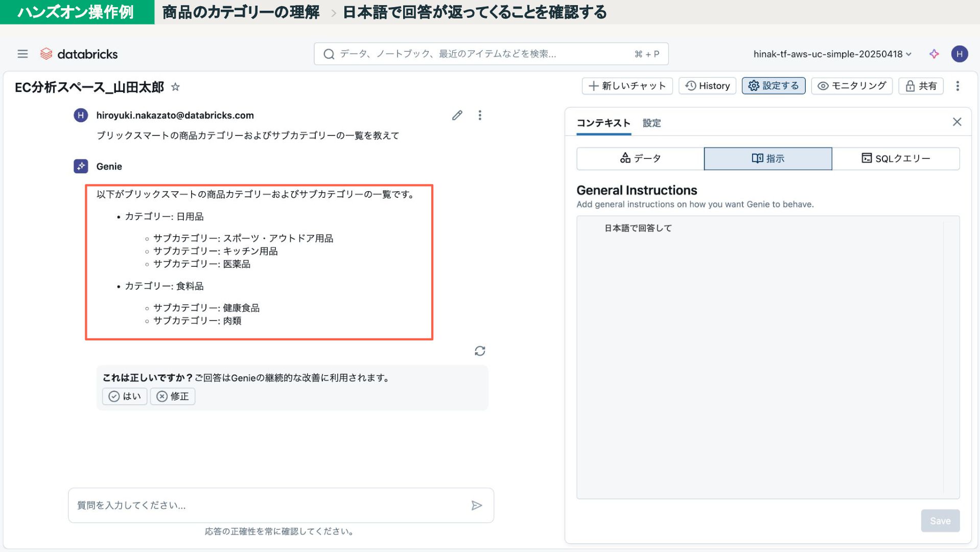Select the SQLクエリー segment

pos(896,158)
